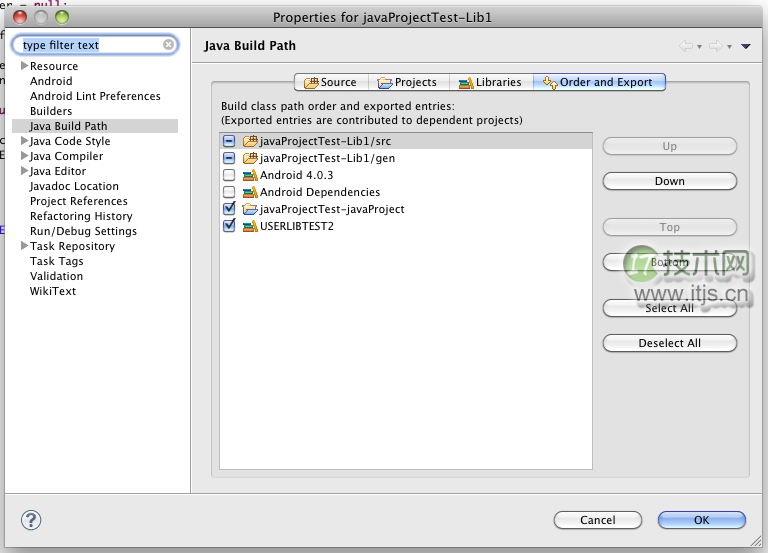Select Builders in the properties tree

pos(51,111)
